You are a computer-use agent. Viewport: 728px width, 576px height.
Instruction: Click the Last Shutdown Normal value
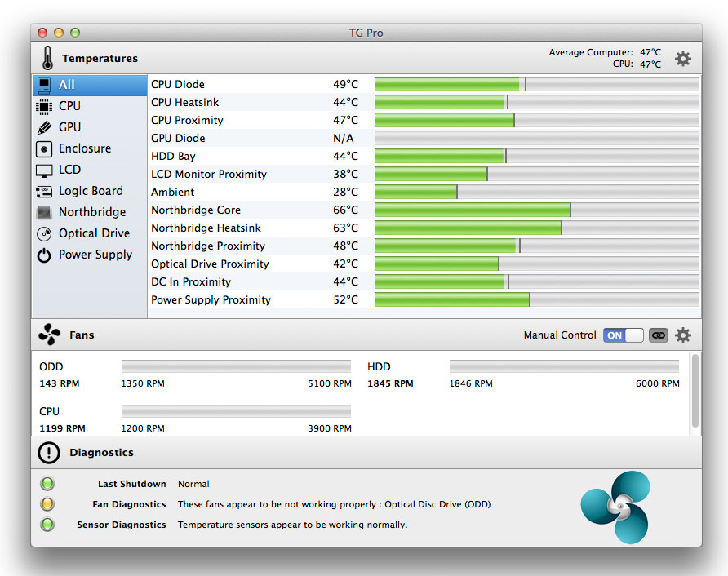[x=193, y=484]
